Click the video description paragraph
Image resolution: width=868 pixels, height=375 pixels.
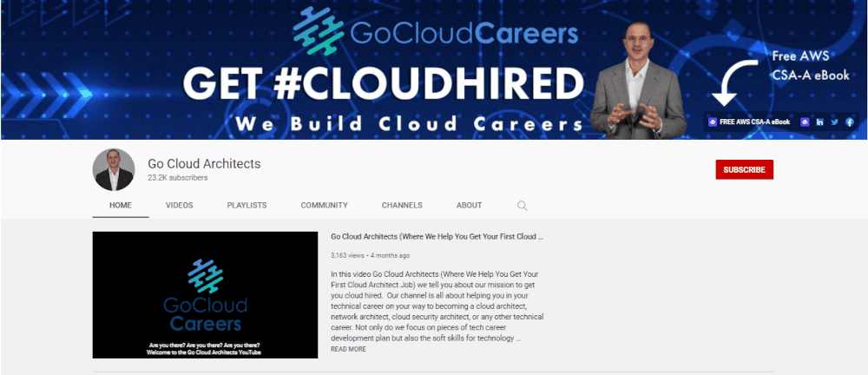437,306
